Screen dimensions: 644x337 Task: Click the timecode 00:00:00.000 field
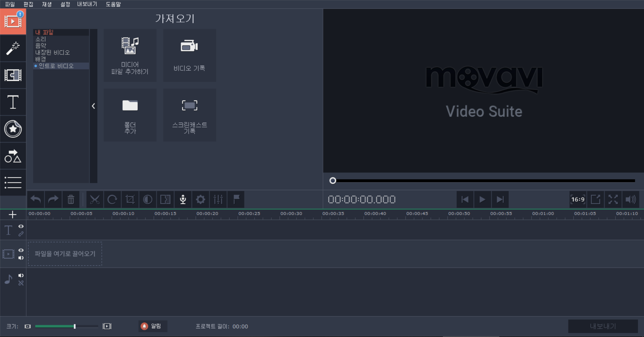pos(362,200)
